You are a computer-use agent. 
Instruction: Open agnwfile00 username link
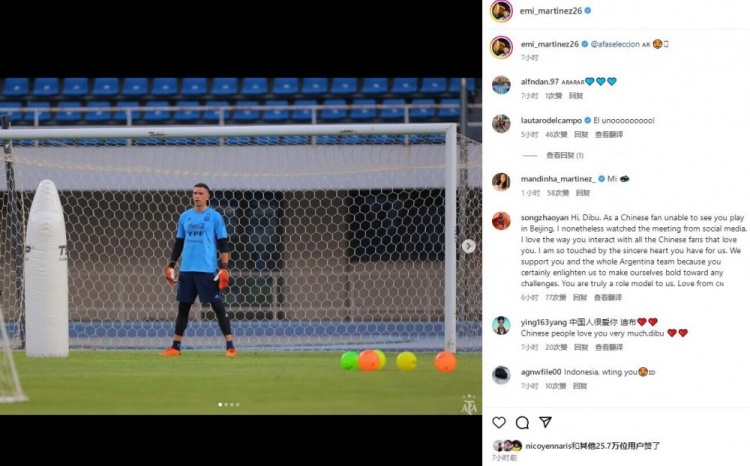click(541, 372)
